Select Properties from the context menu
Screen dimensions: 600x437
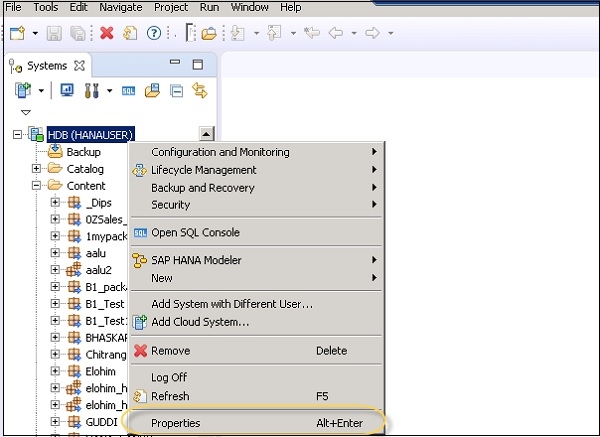176,423
